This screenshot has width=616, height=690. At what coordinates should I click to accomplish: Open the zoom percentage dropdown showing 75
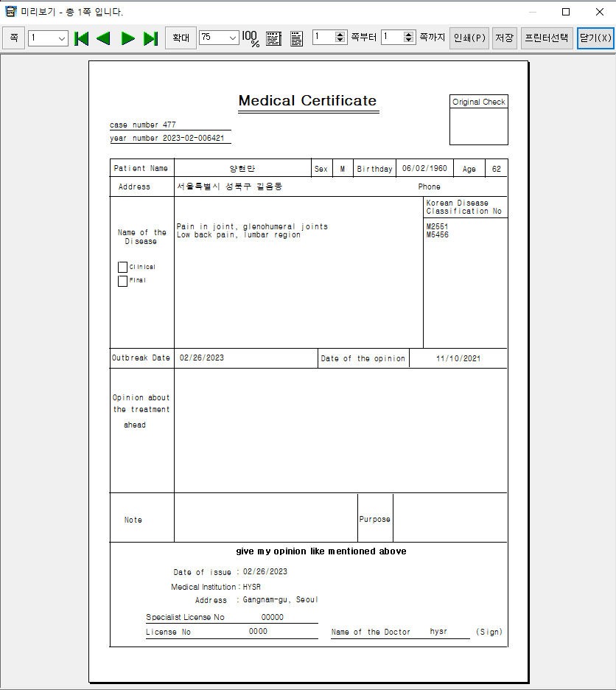[x=232, y=38]
